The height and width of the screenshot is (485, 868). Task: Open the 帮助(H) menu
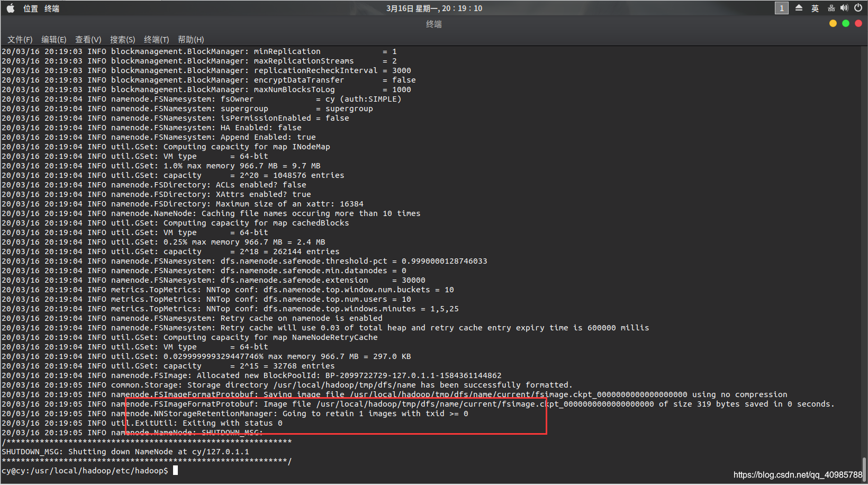(191, 40)
